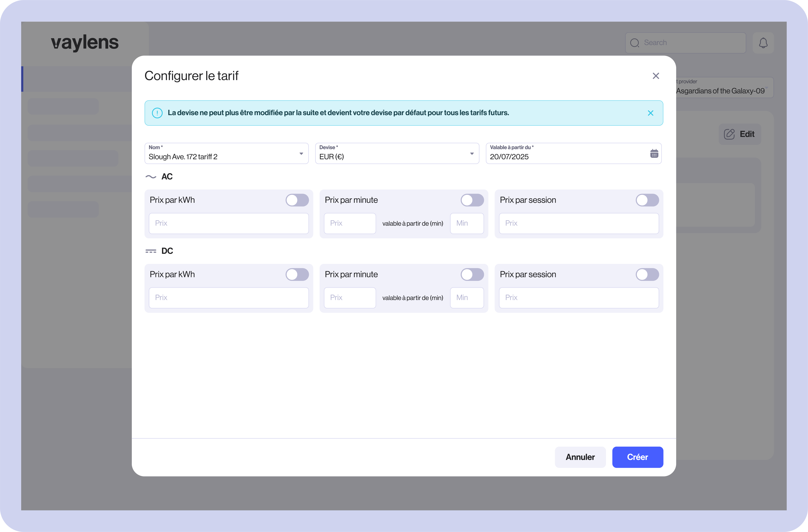The height and width of the screenshot is (532, 808).
Task: Enable DC Prix par kWh toggle
Action: pyautogui.click(x=297, y=275)
